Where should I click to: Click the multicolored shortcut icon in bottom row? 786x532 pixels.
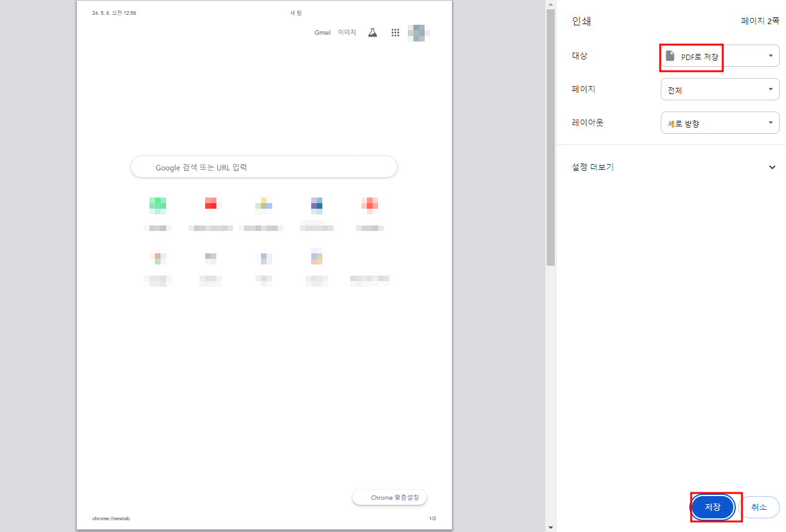tap(317, 257)
